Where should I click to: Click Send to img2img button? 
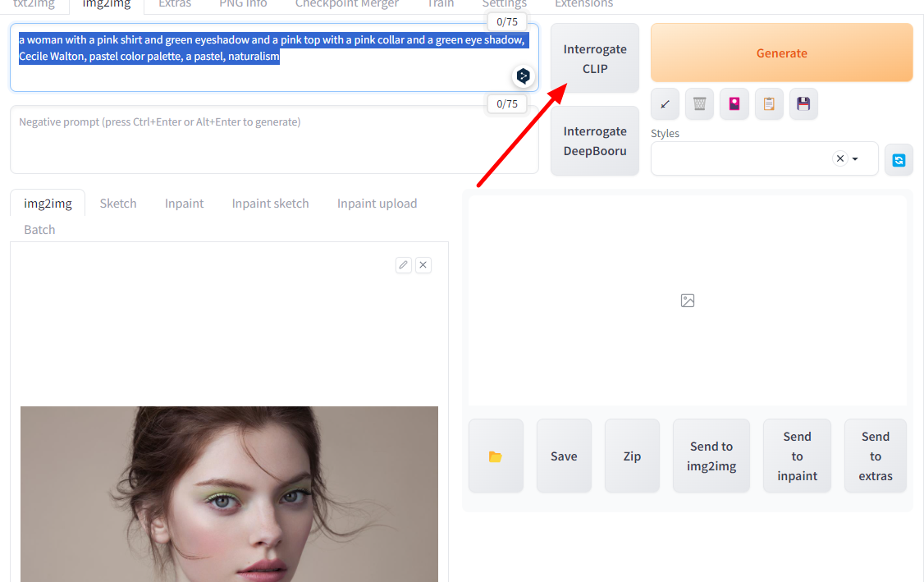point(711,456)
